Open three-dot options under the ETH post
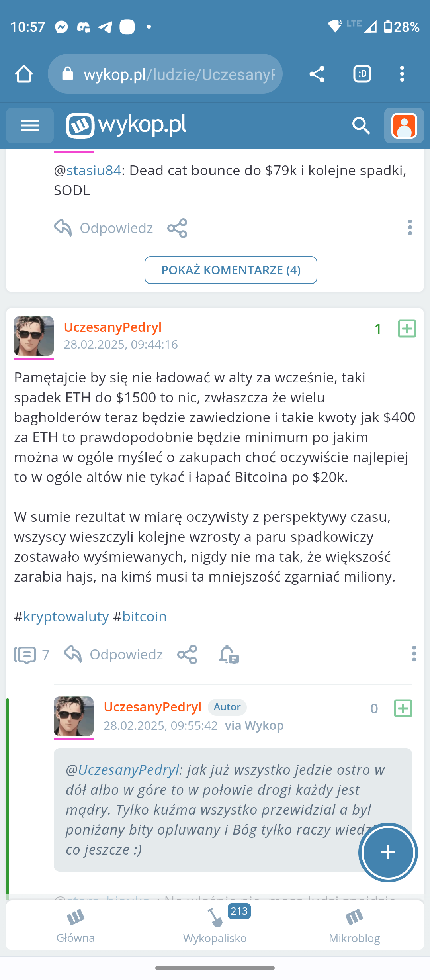This screenshot has height=980, width=430. [x=414, y=654]
